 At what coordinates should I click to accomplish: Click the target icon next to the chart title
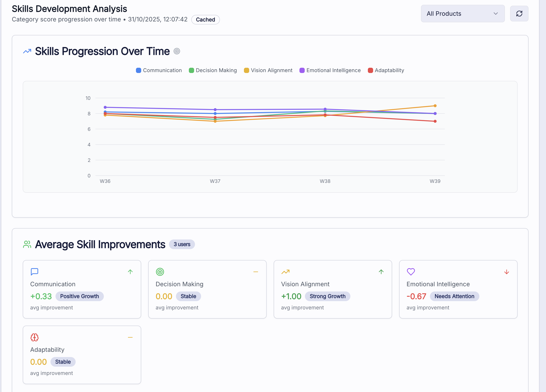click(x=177, y=51)
